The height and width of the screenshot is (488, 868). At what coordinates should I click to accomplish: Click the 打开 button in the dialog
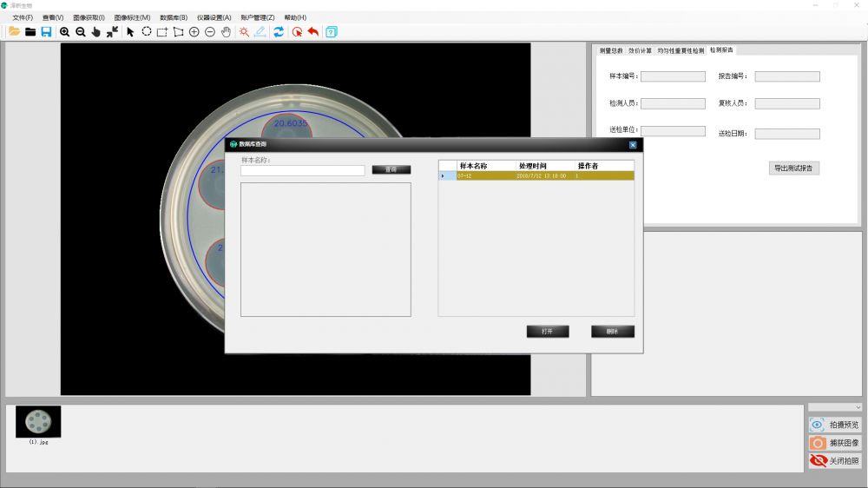point(547,332)
